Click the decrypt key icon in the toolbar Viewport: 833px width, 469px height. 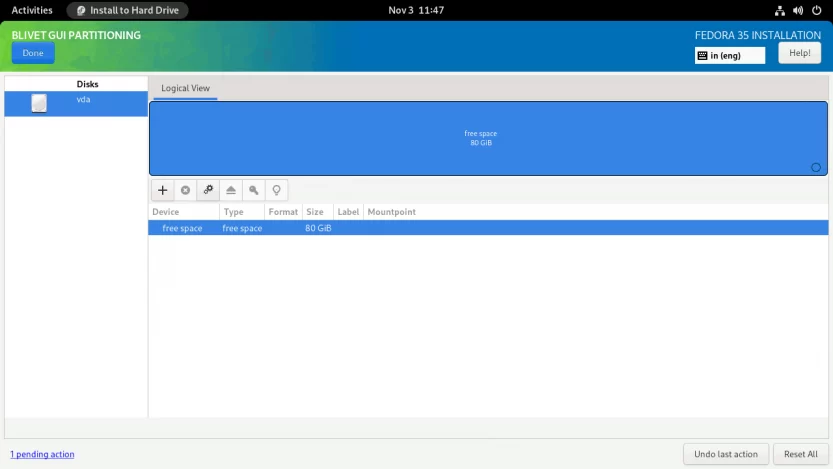(253, 190)
